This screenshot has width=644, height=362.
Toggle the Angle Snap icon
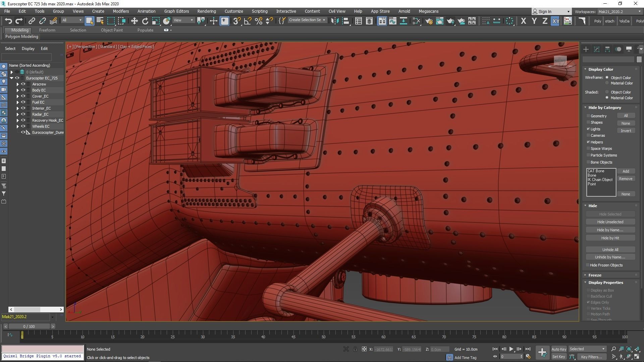(248, 21)
